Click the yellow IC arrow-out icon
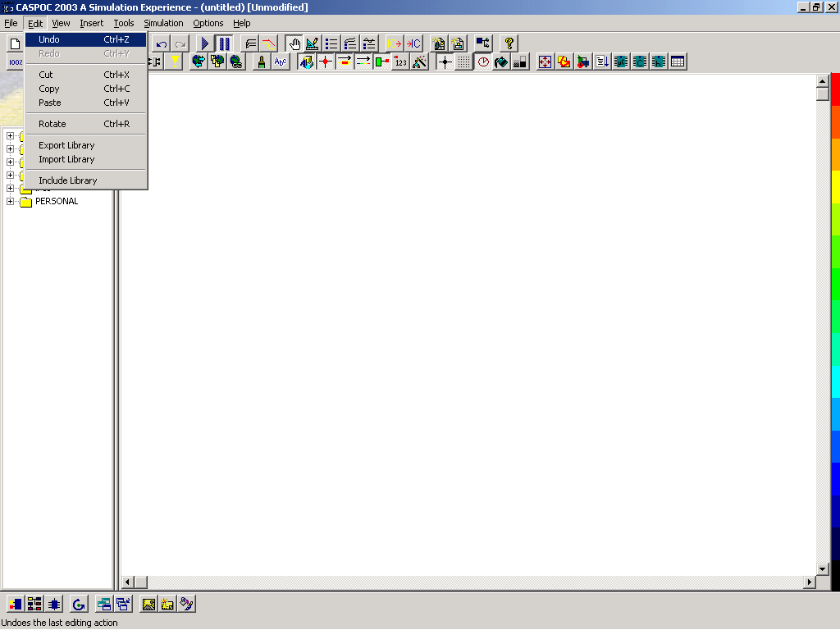This screenshot has width=840, height=630. click(x=395, y=44)
